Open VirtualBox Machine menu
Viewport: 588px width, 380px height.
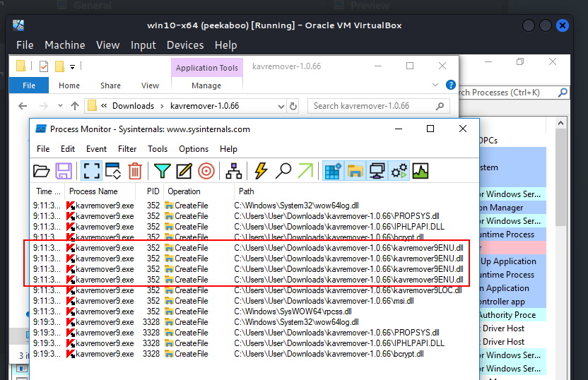[65, 45]
